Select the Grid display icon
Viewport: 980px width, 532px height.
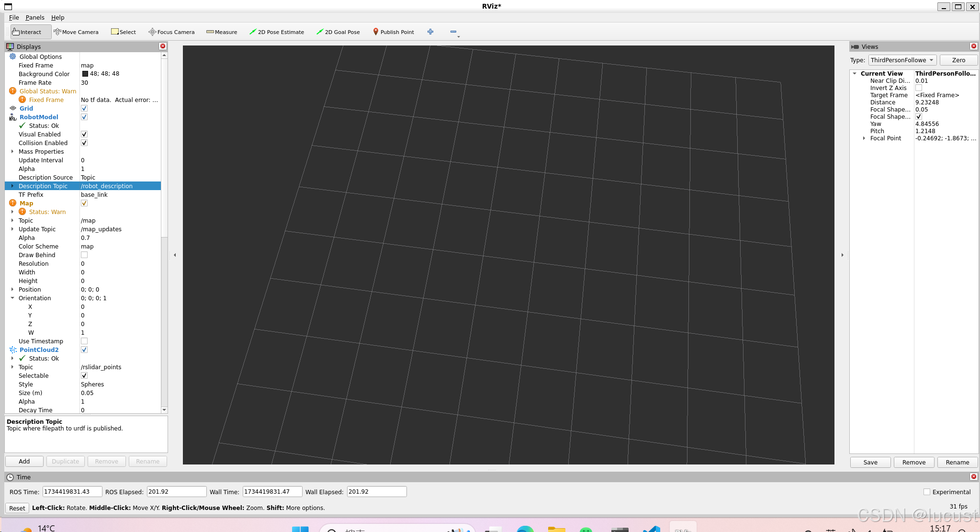pyautogui.click(x=13, y=108)
